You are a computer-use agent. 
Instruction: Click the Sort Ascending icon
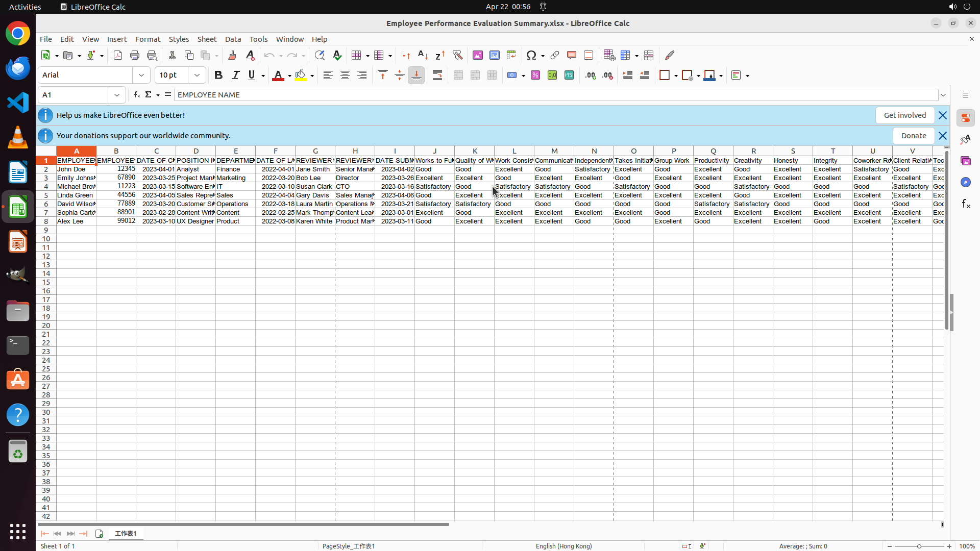[x=423, y=55]
